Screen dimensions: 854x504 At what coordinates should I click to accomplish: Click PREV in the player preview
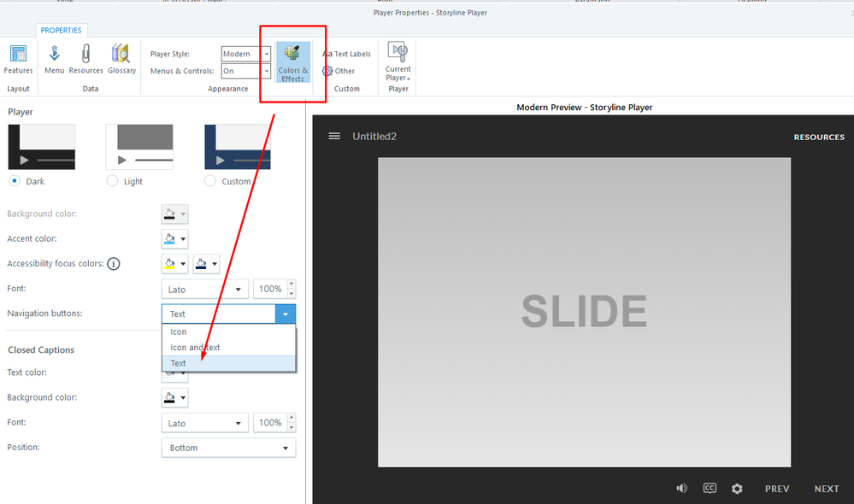tap(777, 489)
